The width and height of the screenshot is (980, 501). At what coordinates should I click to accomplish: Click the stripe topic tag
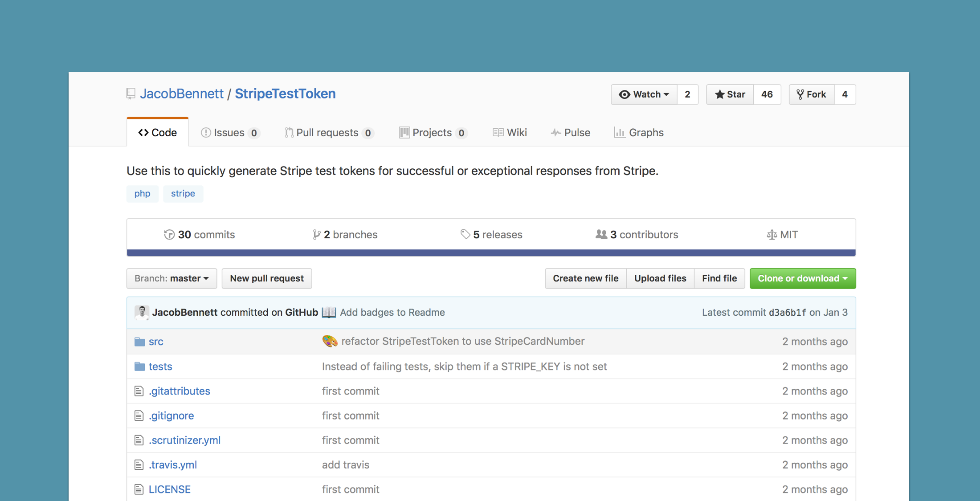coord(183,194)
